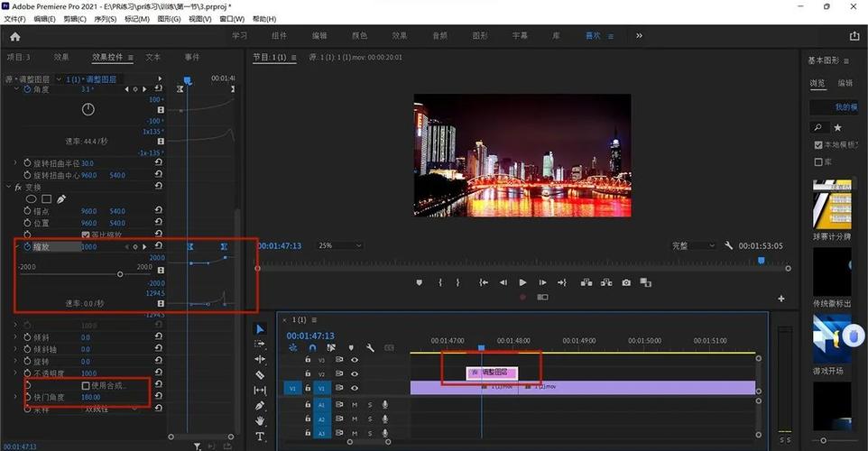868x451 pixels.
Task: Select the Razor tool
Action: coord(260,374)
